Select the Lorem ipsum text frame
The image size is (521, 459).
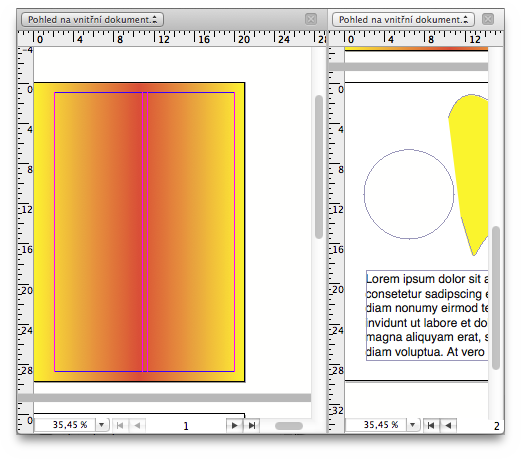click(x=427, y=315)
